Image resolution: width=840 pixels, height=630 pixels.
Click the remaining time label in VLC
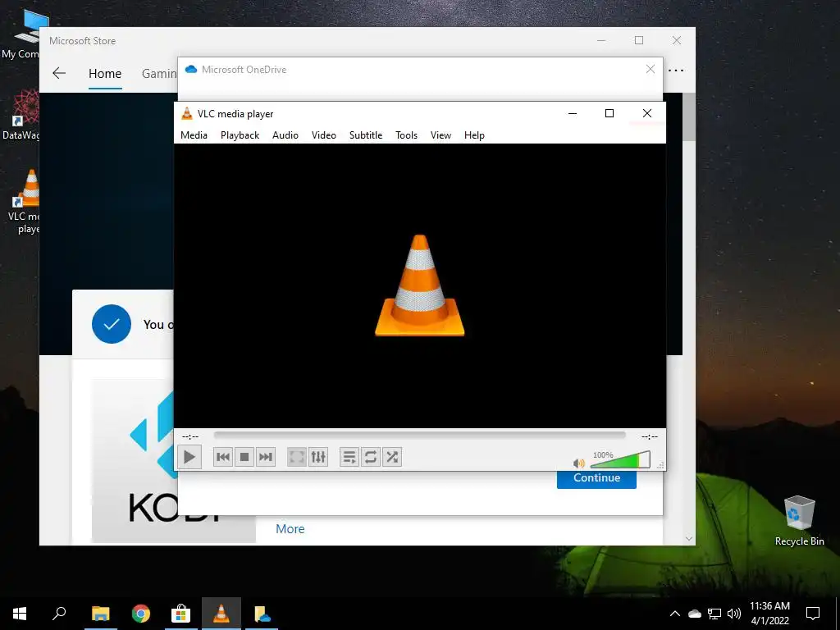[650, 436]
